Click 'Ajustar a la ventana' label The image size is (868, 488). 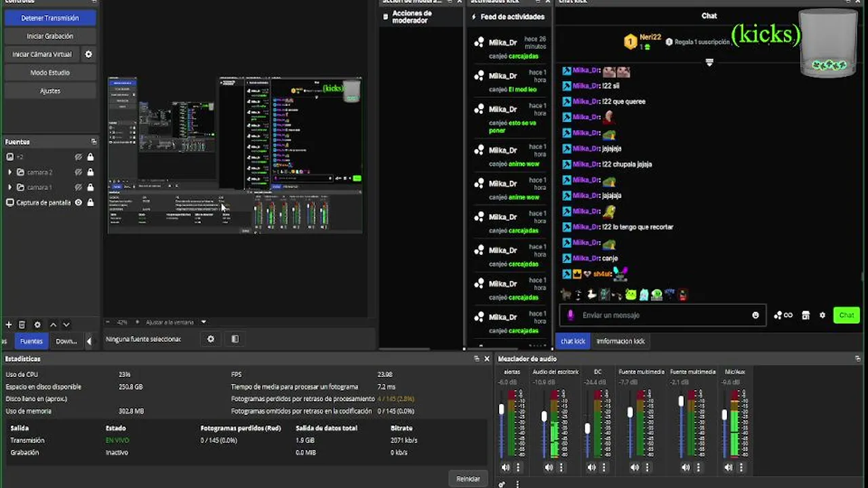click(x=170, y=322)
